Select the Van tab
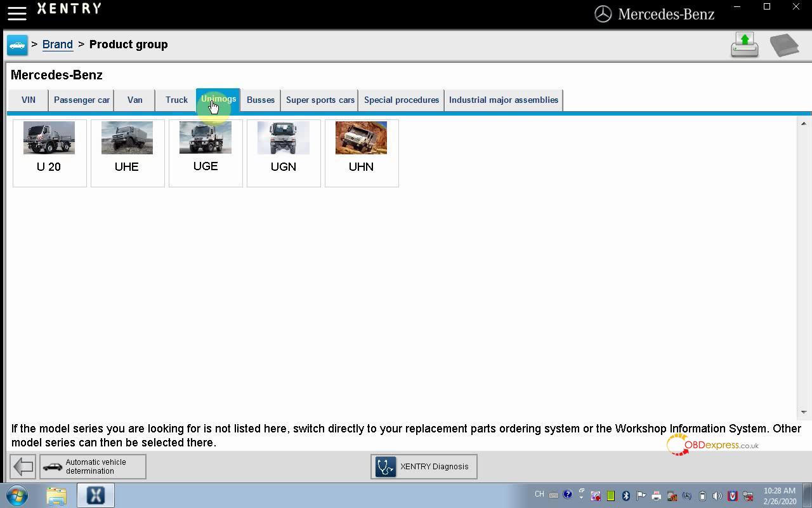 click(x=134, y=100)
